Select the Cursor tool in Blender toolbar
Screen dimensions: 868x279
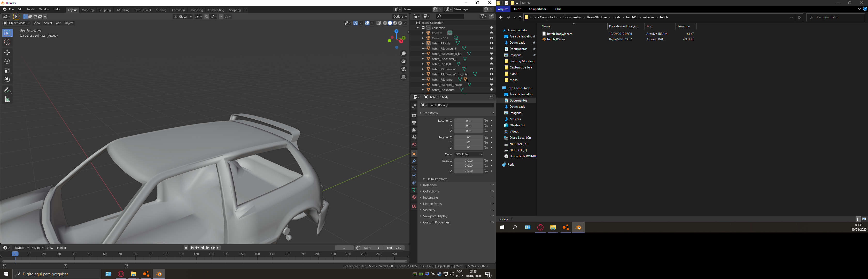click(7, 42)
